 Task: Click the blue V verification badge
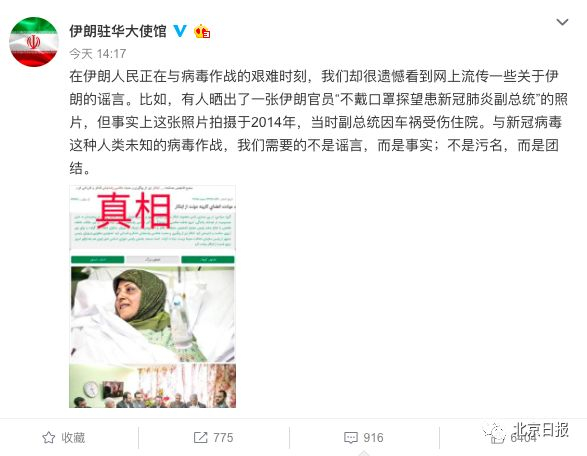[x=180, y=31]
